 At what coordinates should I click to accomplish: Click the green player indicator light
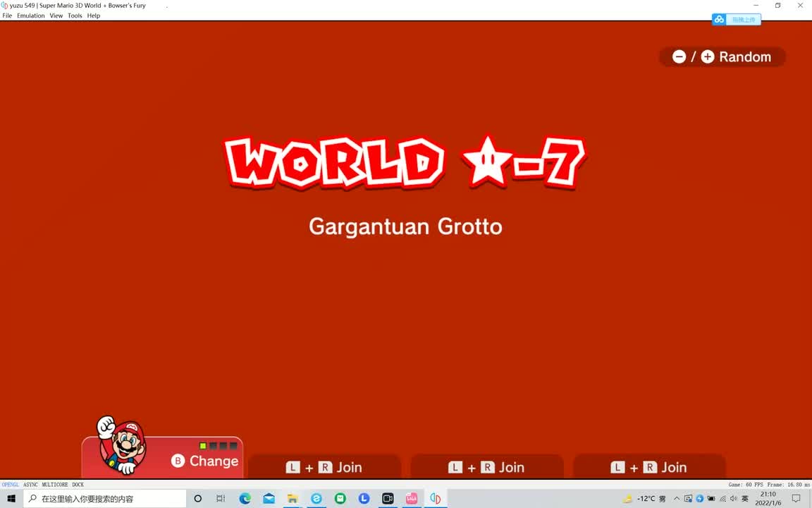point(203,446)
